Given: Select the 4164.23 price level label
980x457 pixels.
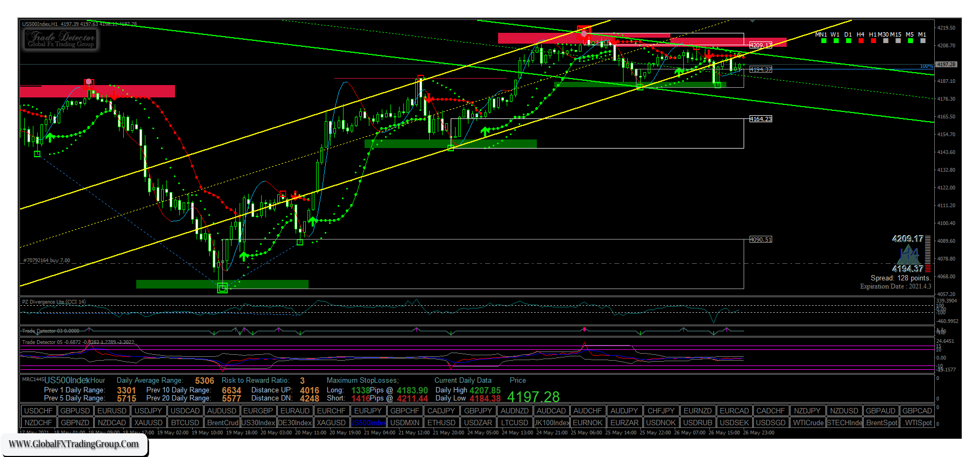Looking at the screenshot, I should (x=760, y=119).
